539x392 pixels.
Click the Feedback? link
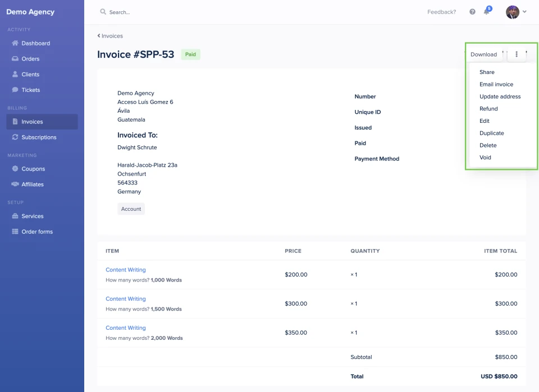click(441, 12)
